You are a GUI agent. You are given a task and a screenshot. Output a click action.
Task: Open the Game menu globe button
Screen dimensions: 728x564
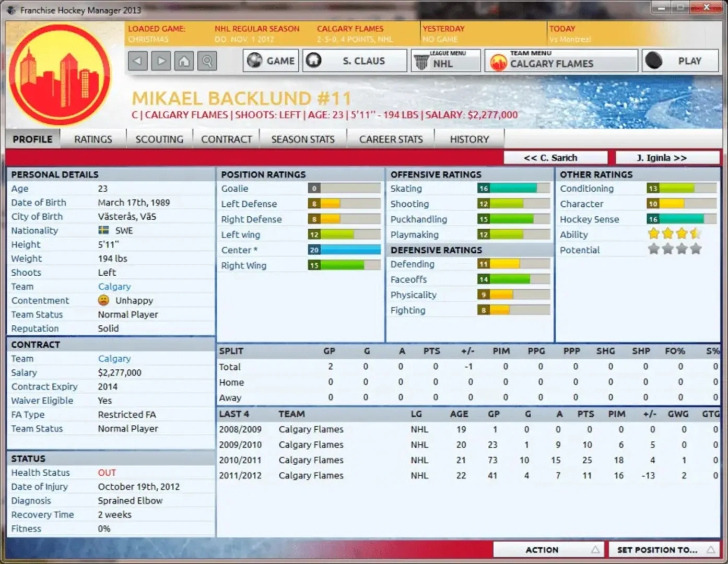point(271,61)
